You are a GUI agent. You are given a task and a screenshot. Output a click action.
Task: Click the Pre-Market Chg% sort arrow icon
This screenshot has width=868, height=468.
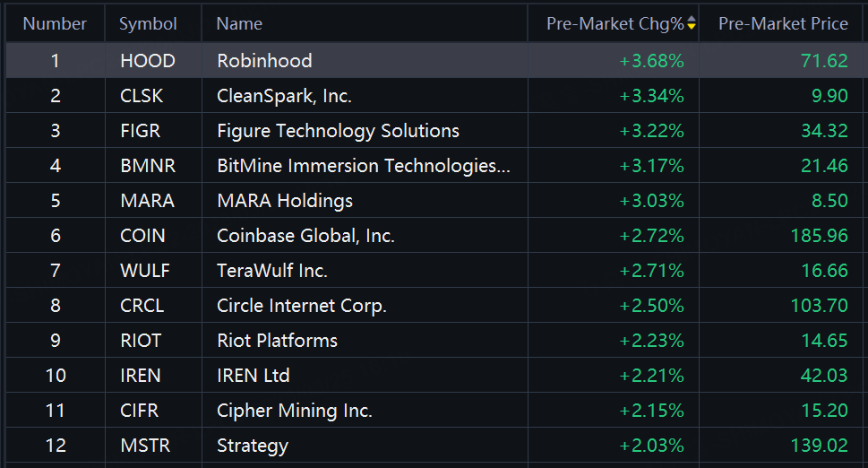pyautogui.click(x=692, y=24)
